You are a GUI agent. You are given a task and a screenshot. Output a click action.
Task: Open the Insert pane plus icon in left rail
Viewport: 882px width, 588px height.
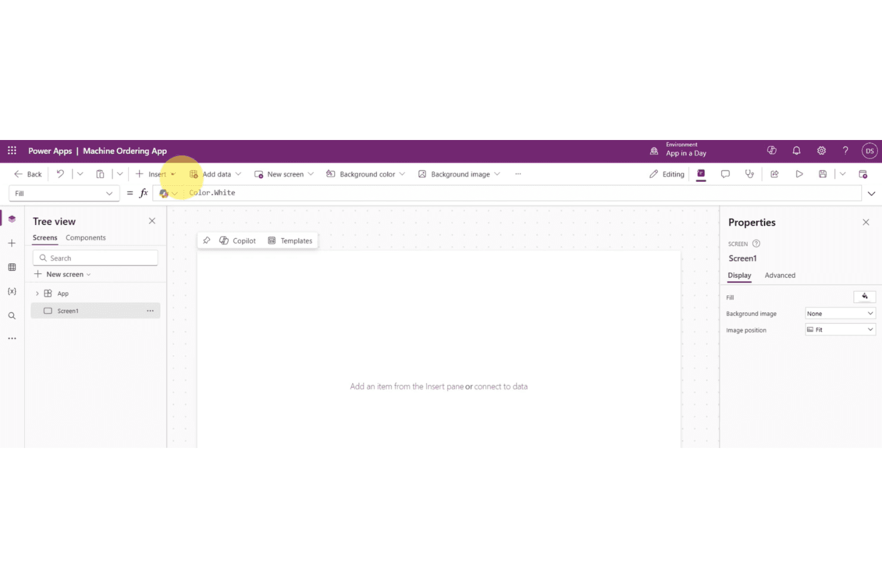point(12,243)
